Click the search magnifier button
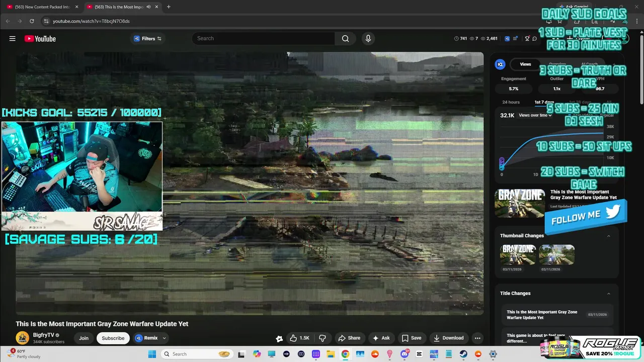This screenshot has height=362, width=644. tap(345, 38)
